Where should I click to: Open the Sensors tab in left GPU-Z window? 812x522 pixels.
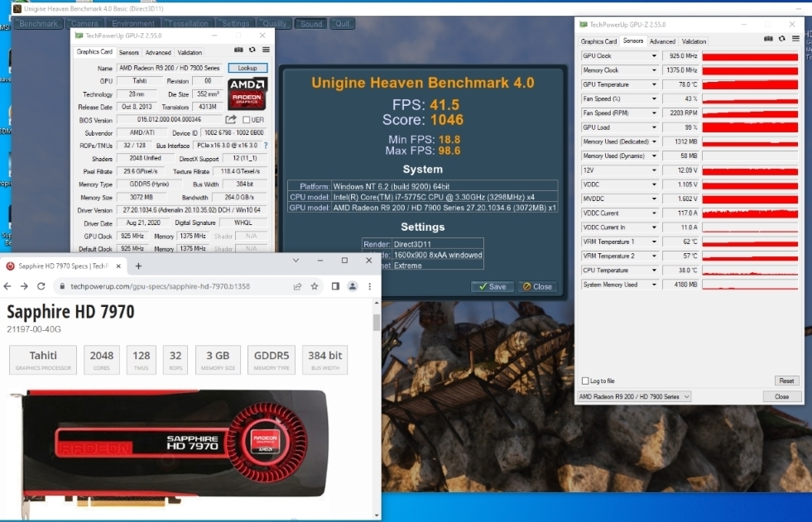coord(129,52)
